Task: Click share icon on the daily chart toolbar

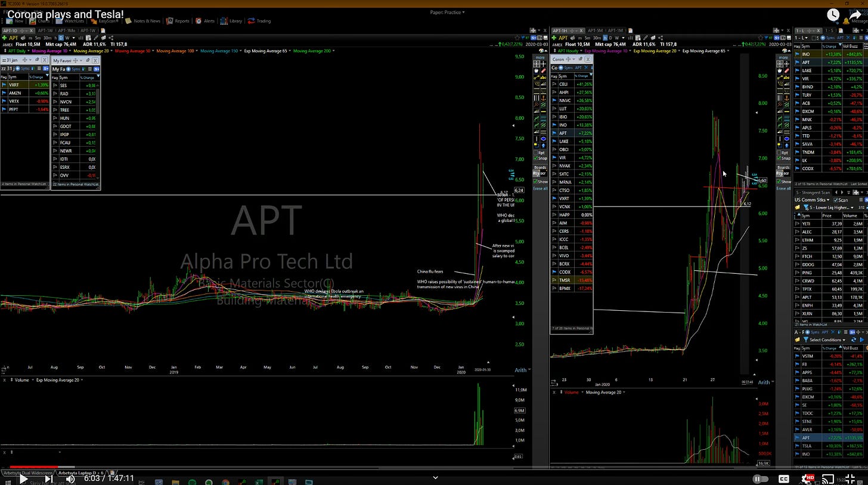Action: coord(111,38)
